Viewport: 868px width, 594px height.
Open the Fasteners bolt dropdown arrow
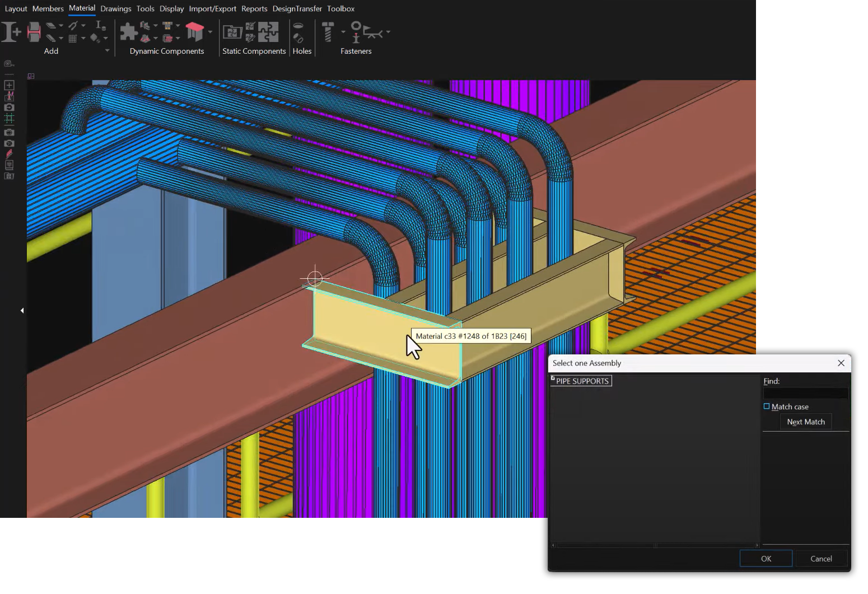pyautogui.click(x=343, y=31)
